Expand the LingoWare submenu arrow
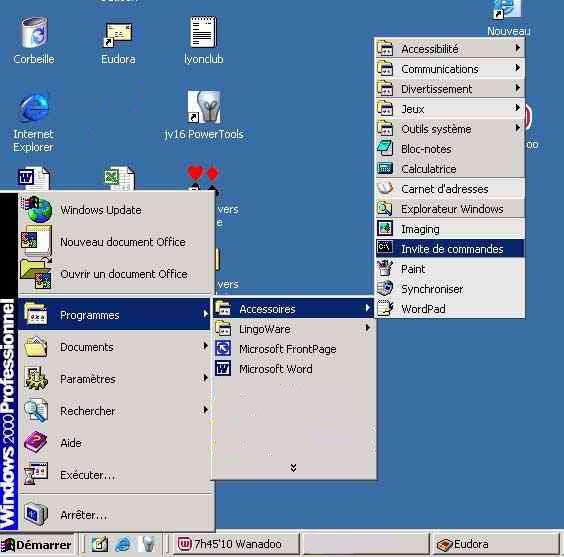Screen dimensions: 564x557 (367, 328)
